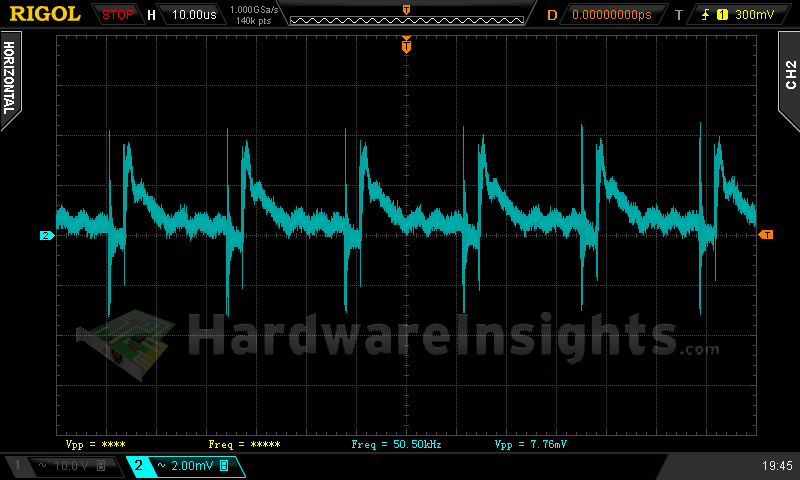Image resolution: width=800 pixels, height=480 pixels.
Task: Click the trigger rising edge icon
Action: pyautogui.click(x=707, y=15)
